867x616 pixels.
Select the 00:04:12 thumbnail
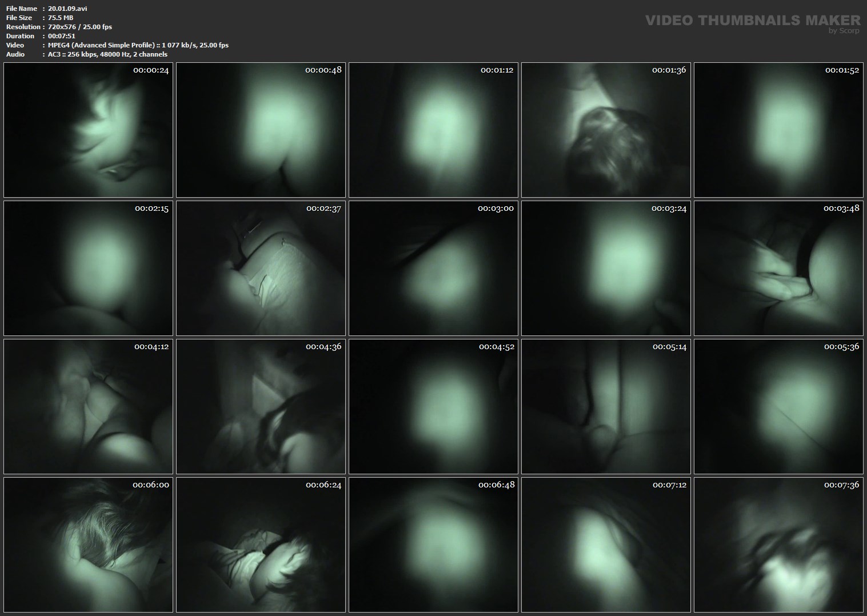point(88,406)
